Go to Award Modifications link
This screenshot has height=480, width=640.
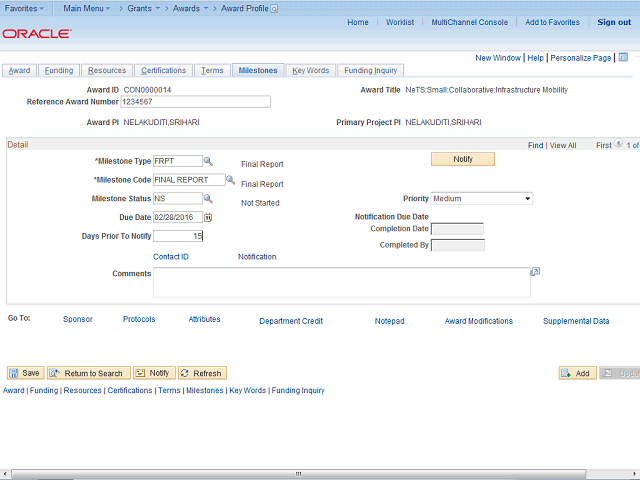[x=478, y=321]
